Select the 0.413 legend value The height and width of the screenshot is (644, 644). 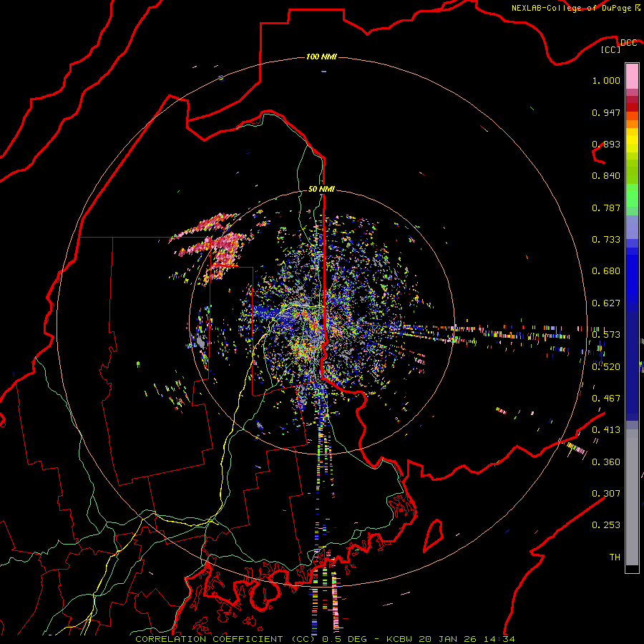(606, 430)
